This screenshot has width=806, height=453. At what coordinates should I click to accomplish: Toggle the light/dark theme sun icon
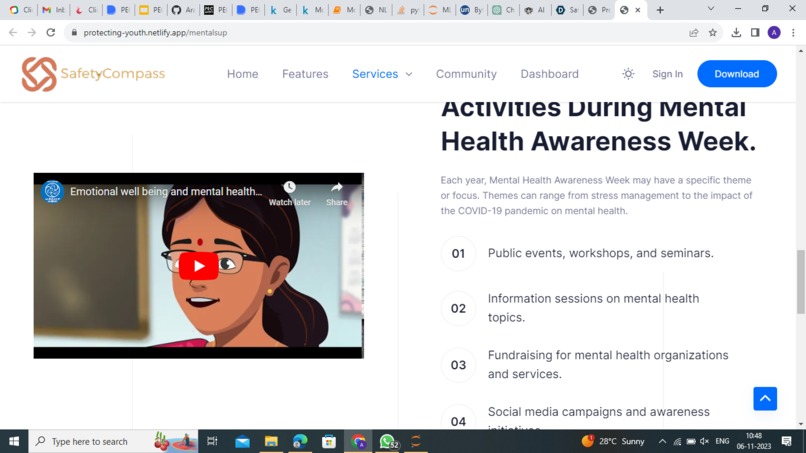tap(628, 74)
